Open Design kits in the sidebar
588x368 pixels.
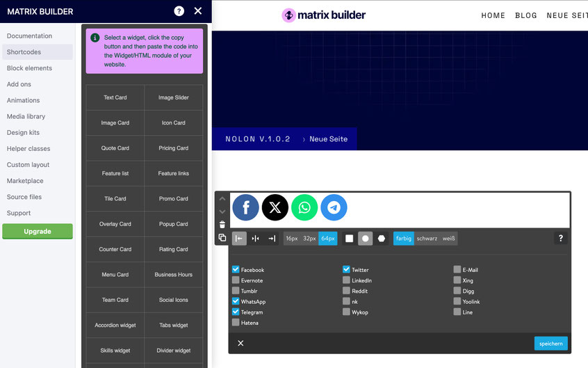coord(38,133)
